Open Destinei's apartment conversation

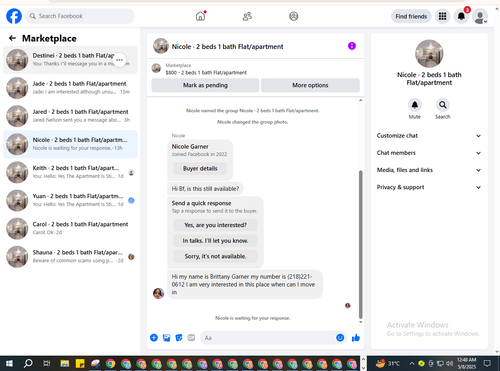pos(70,60)
